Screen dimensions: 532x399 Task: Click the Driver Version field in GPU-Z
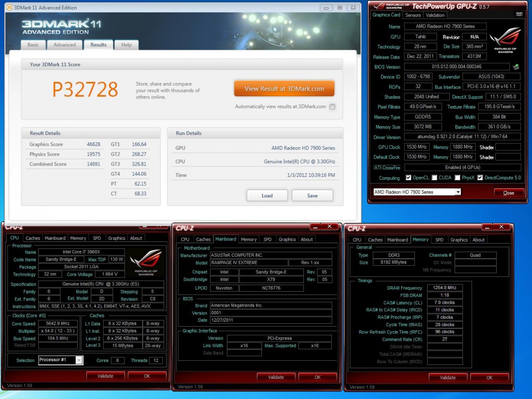point(462,136)
